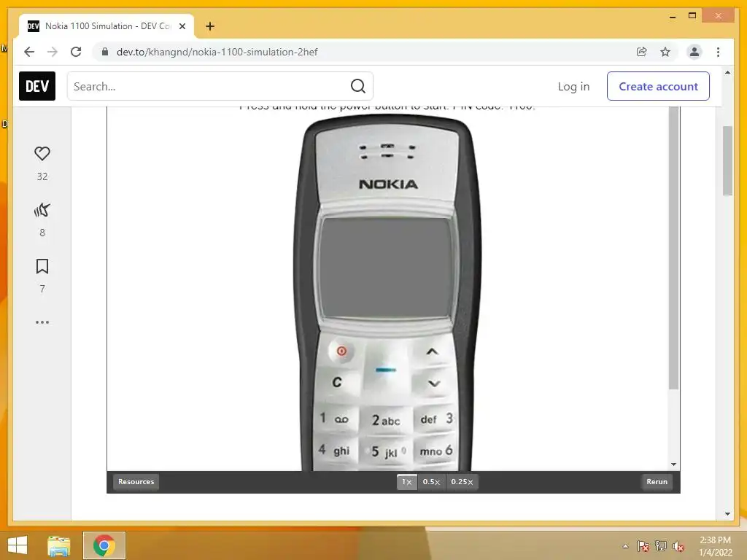Viewport: 747px width, 560px height.
Task: Open Chrome three-dot menu
Action: 718,52
